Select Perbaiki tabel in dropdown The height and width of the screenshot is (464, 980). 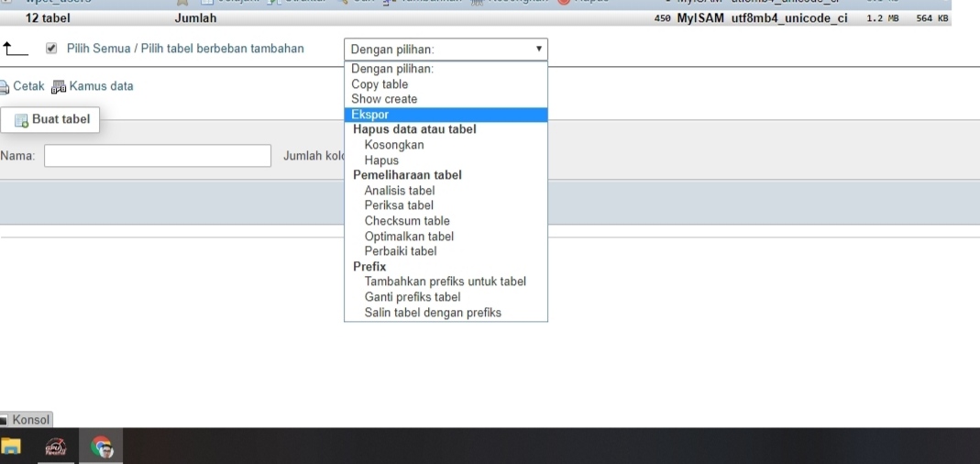401,251
